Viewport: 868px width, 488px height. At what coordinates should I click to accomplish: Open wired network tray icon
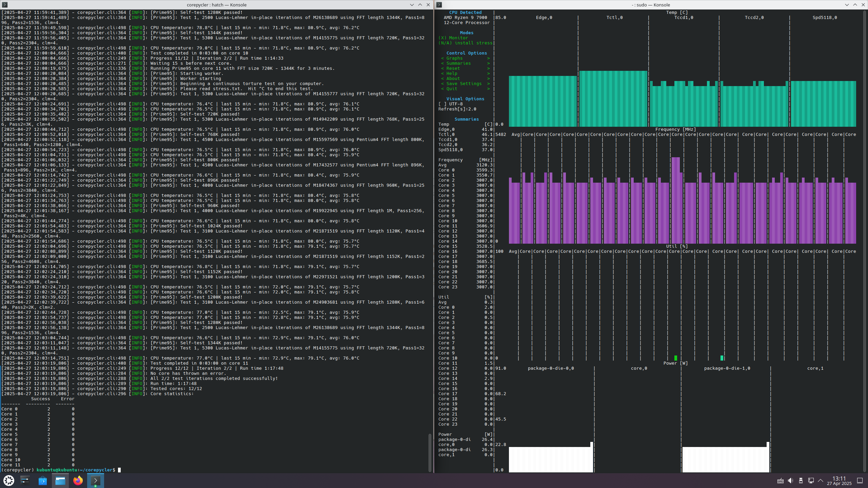811,481
